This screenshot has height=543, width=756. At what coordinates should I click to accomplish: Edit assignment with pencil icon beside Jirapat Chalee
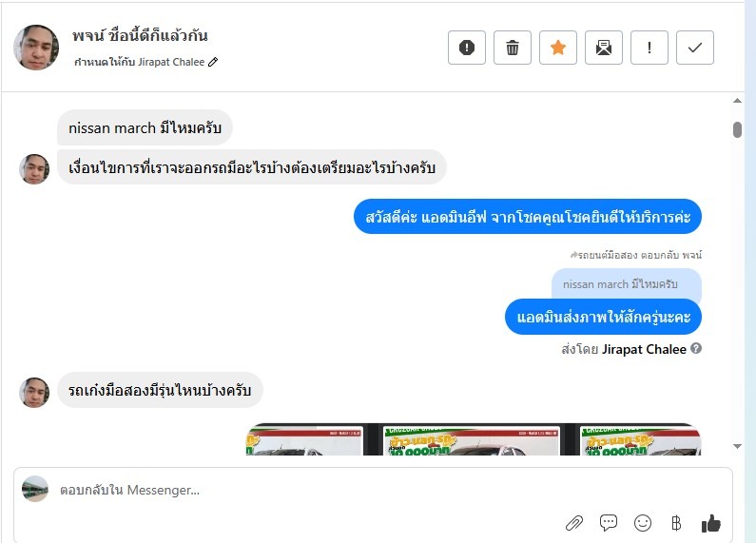(213, 62)
